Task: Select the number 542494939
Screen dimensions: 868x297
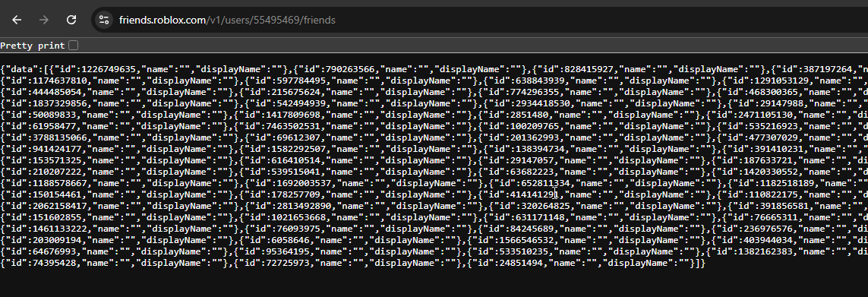Action: pos(302,103)
